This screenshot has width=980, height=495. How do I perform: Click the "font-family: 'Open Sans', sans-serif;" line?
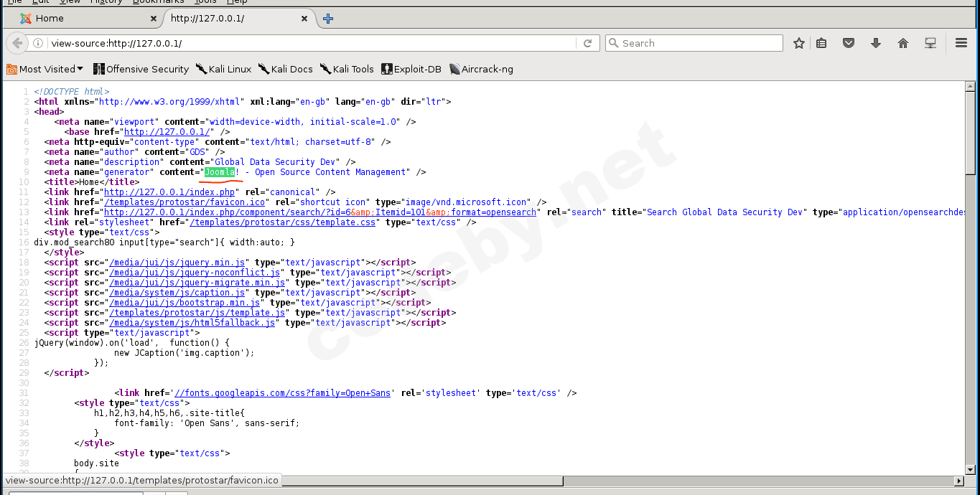click(x=207, y=423)
